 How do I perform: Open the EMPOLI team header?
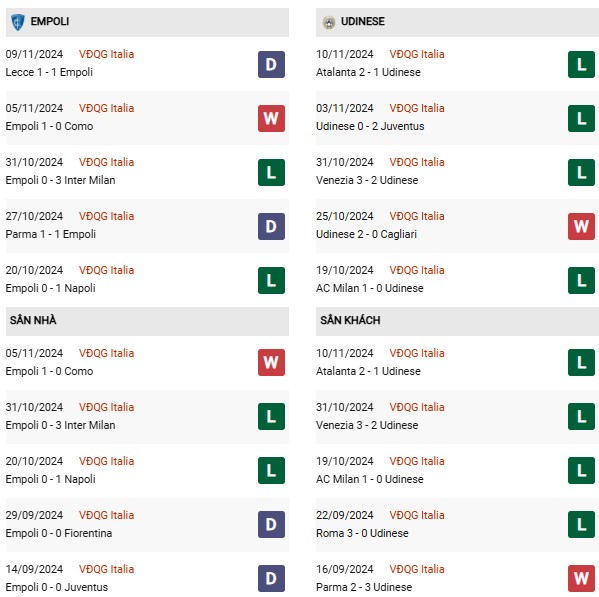coord(147,22)
